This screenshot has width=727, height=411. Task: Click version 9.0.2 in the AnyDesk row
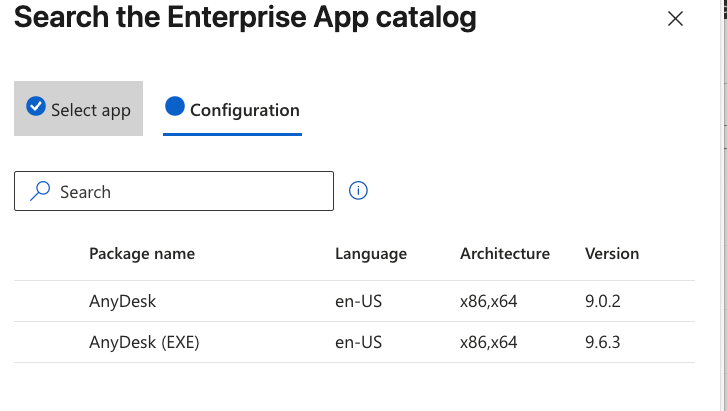[604, 301]
